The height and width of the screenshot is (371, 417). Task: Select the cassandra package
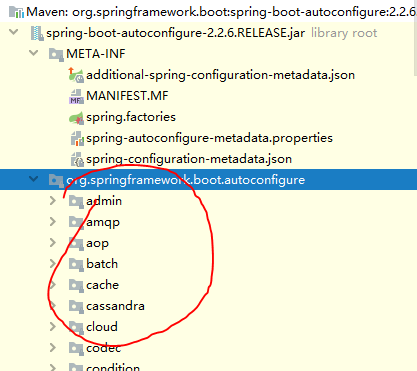tap(115, 306)
